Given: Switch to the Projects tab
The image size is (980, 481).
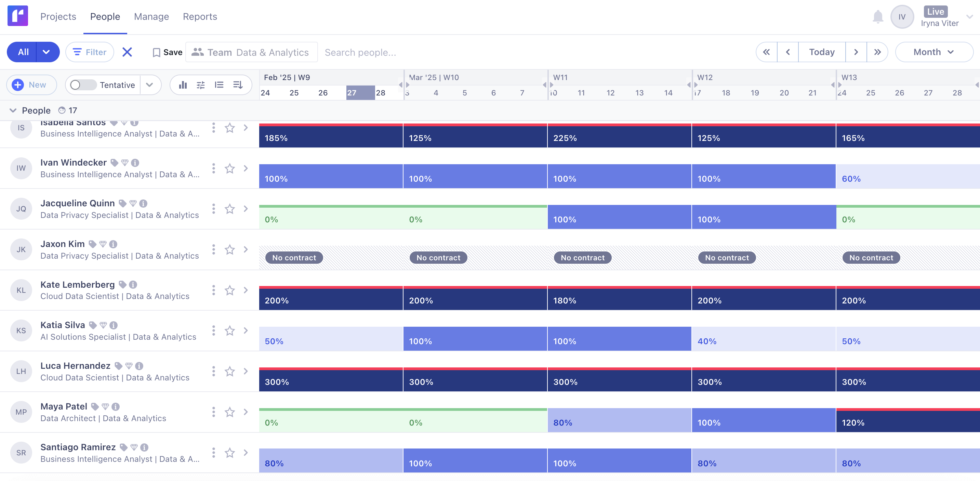Looking at the screenshot, I should click(x=58, y=16).
